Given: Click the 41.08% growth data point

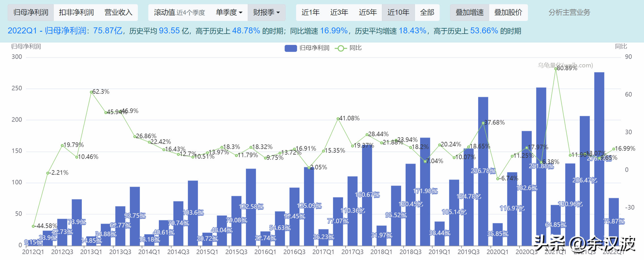Looking at the screenshot, I should pos(338,119).
